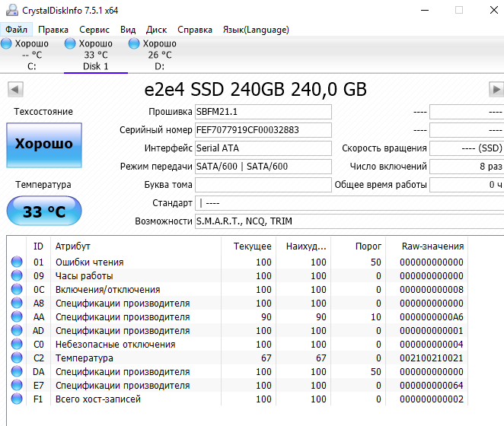Select the Часы работы attribute row
This screenshot has height=426, width=504.
[238, 276]
